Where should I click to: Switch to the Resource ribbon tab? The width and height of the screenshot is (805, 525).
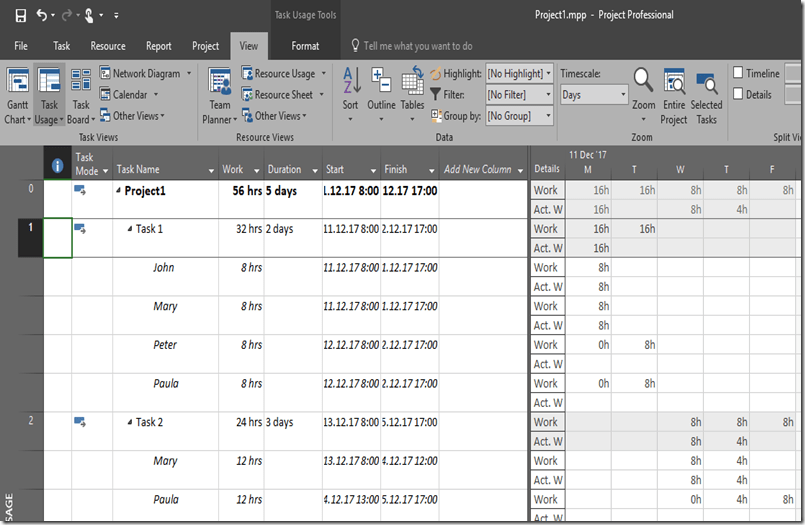(x=108, y=46)
